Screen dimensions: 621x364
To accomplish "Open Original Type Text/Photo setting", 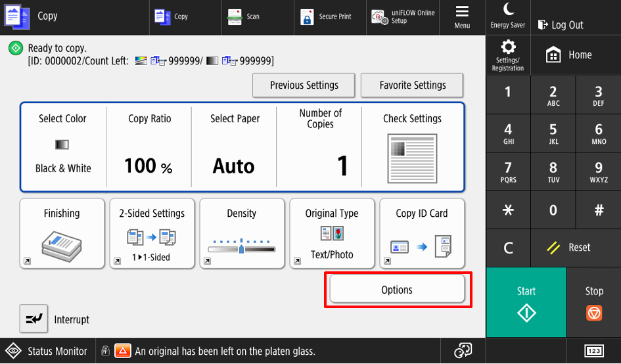I will pos(332,234).
